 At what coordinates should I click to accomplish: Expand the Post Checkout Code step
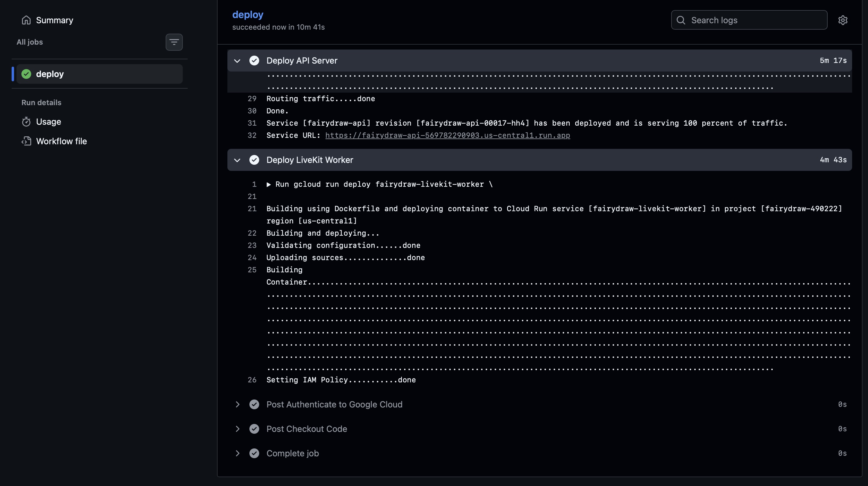tap(237, 429)
